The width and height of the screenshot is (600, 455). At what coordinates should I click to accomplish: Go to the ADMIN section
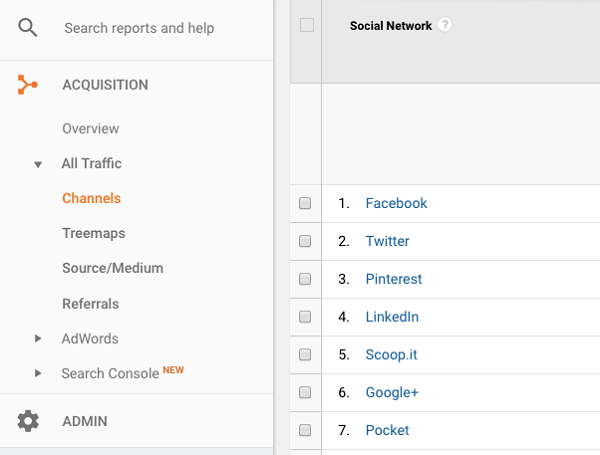pyautogui.click(x=85, y=421)
